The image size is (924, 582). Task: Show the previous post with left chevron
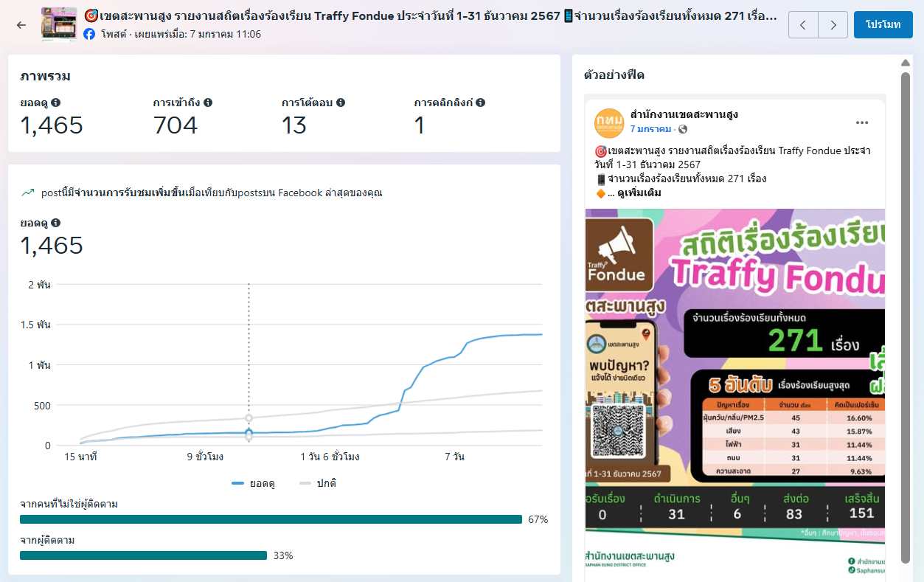(x=803, y=25)
